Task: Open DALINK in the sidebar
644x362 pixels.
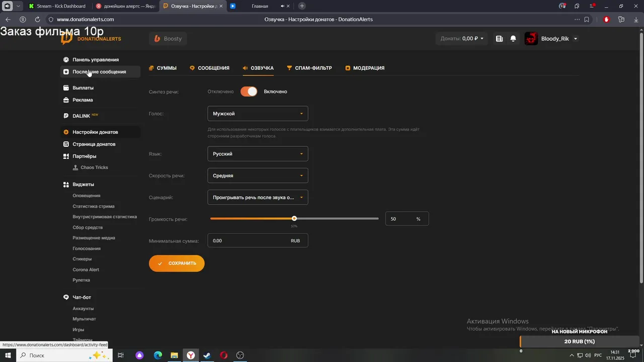Action: 81,116
